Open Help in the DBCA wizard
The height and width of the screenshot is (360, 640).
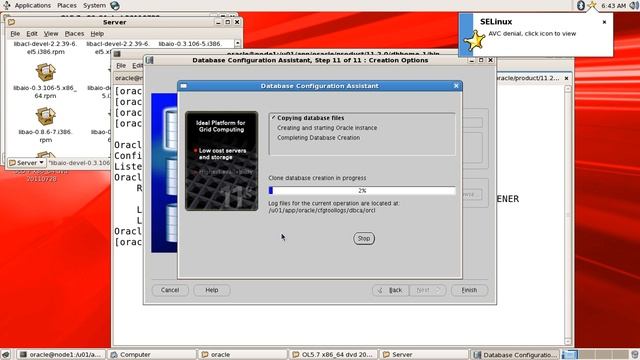point(212,290)
